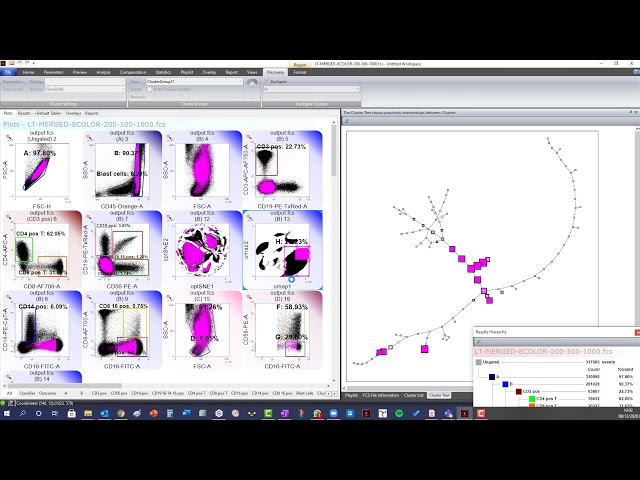The height and width of the screenshot is (480, 640).
Task: Open Outlook from the taskbar
Action: click(x=104, y=413)
